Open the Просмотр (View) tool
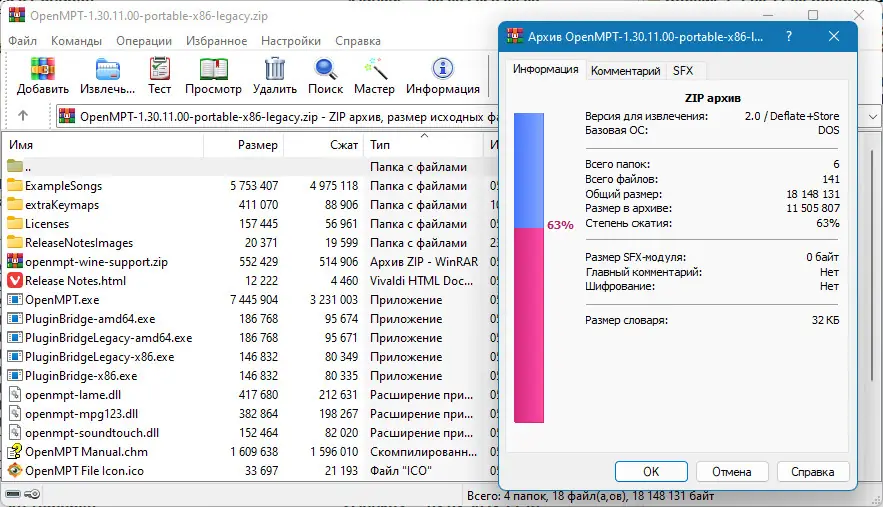This screenshot has width=883, height=507. pos(213,69)
